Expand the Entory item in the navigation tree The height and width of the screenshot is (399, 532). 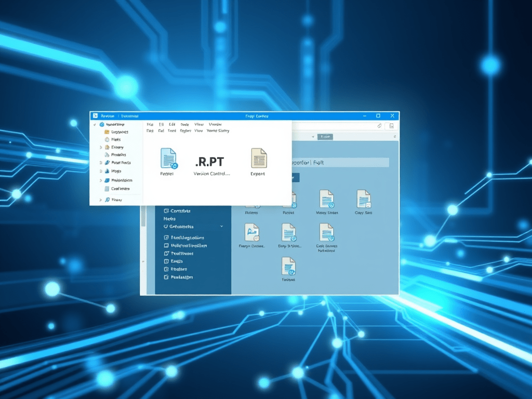click(x=100, y=147)
